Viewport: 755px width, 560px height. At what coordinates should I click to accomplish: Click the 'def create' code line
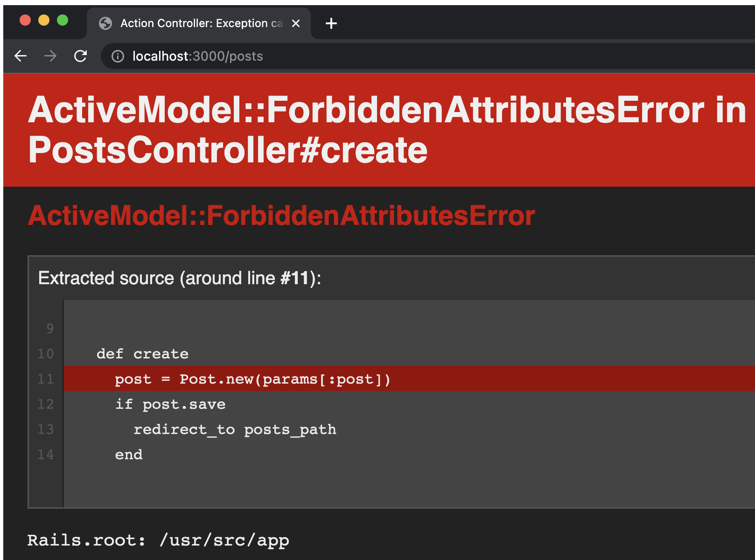(x=142, y=354)
